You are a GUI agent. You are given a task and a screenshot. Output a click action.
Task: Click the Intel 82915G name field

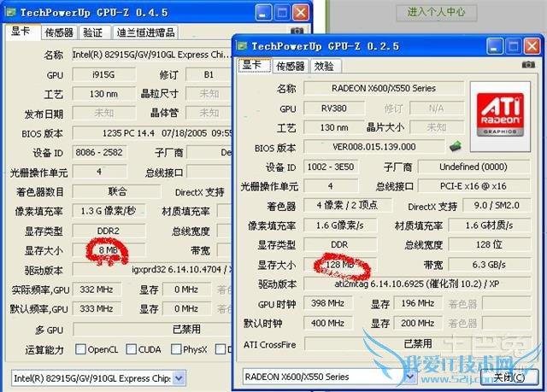[152, 55]
